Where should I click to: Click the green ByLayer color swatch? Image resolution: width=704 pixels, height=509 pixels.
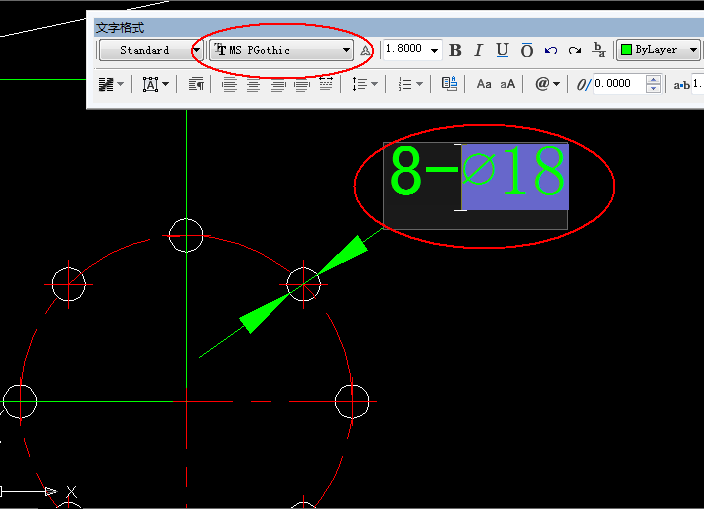coord(626,50)
